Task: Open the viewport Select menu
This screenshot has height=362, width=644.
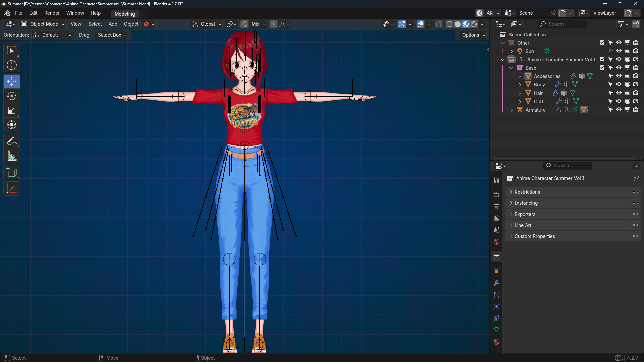Action: [x=95, y=24]
